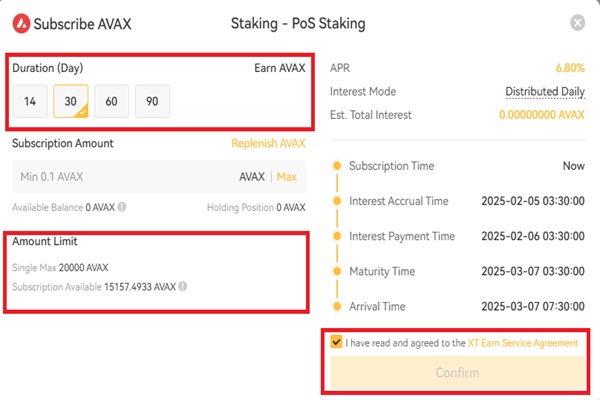600x400 pixels.
Task: Choose the 90 day duration
Action: click(152, 101)
